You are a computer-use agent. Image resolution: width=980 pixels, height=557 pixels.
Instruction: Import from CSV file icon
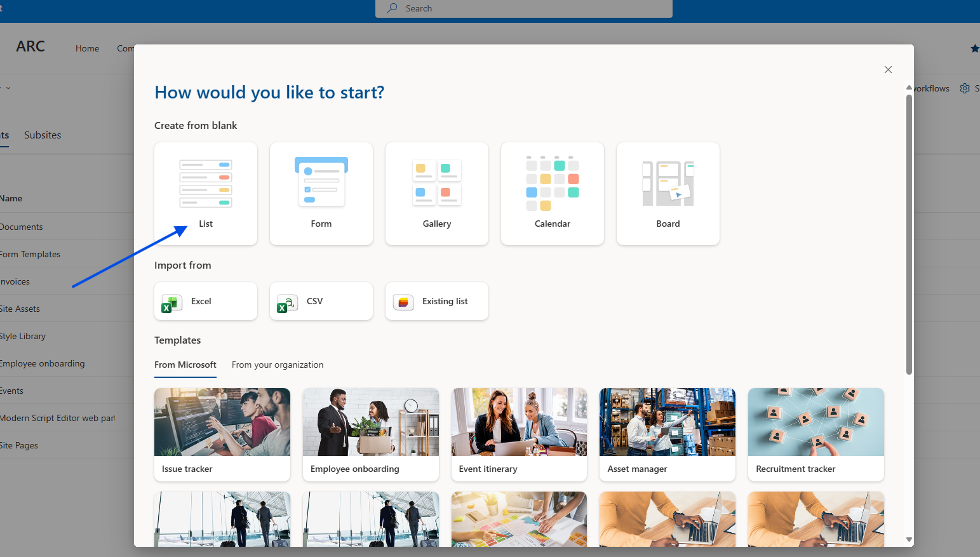287,304
